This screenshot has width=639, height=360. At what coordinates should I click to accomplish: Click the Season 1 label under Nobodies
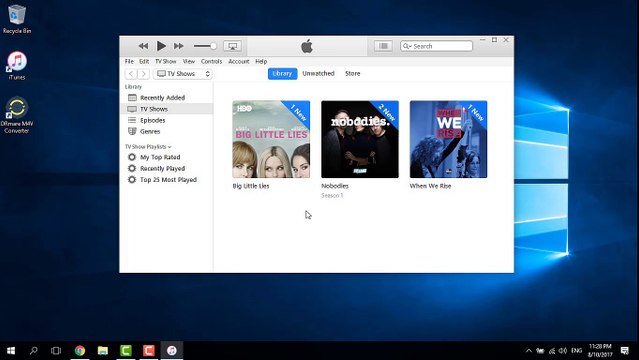tap(332, 196)
